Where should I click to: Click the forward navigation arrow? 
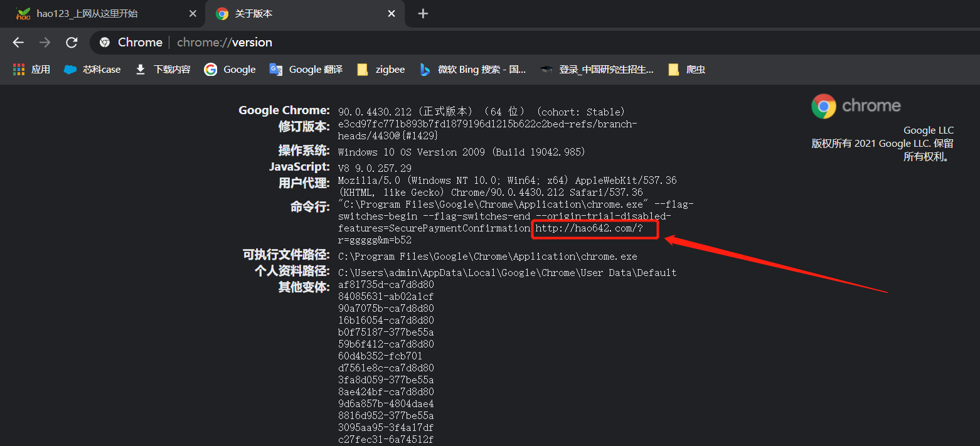click(45, 42)
